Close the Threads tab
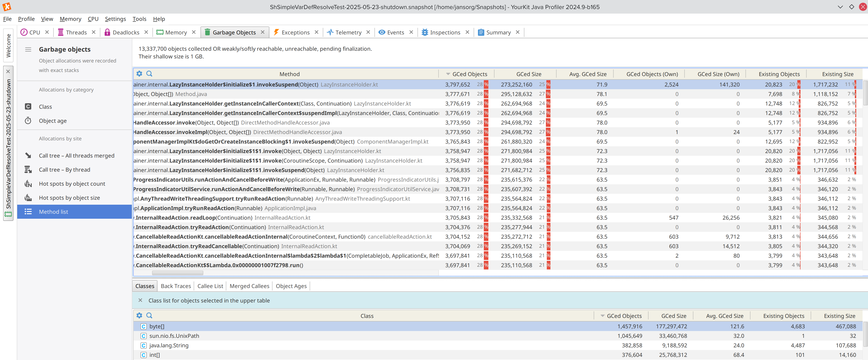868x360 pixels. point(94,32)
